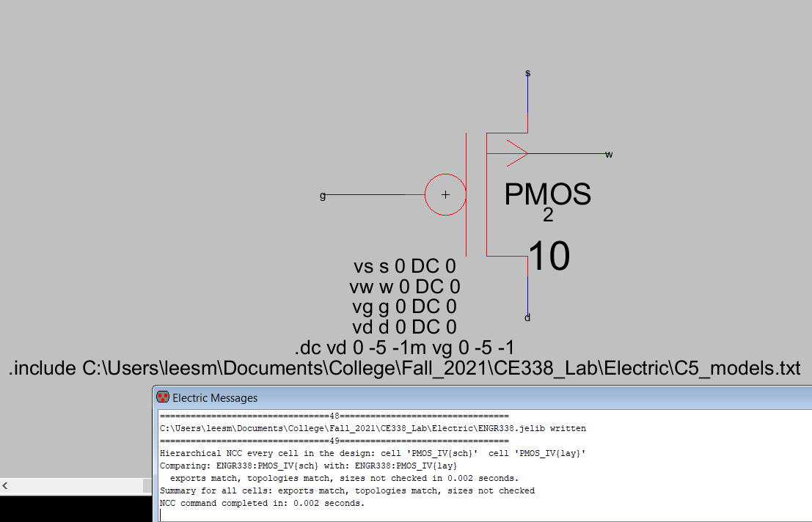Click the .dc sweep statement text

409,348
